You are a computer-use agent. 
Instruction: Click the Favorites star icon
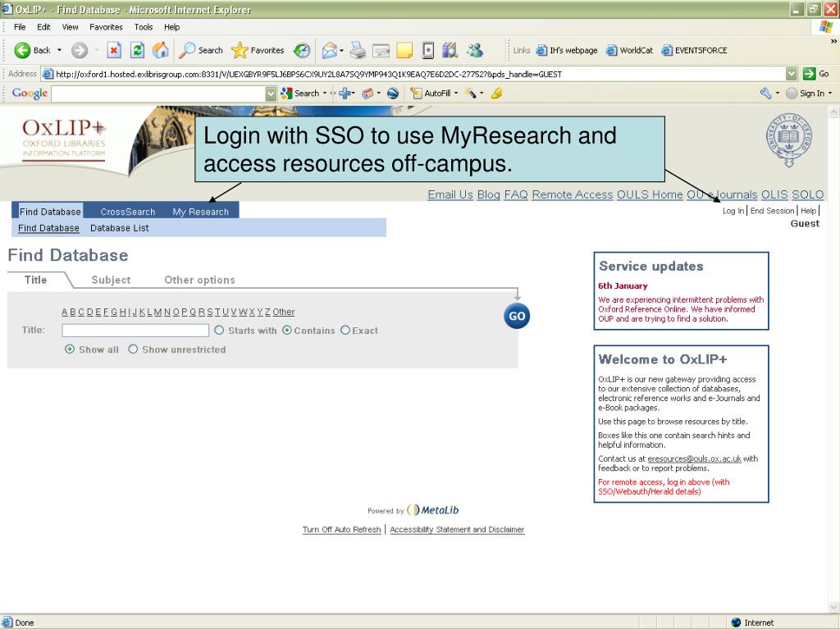click(240, 50)
